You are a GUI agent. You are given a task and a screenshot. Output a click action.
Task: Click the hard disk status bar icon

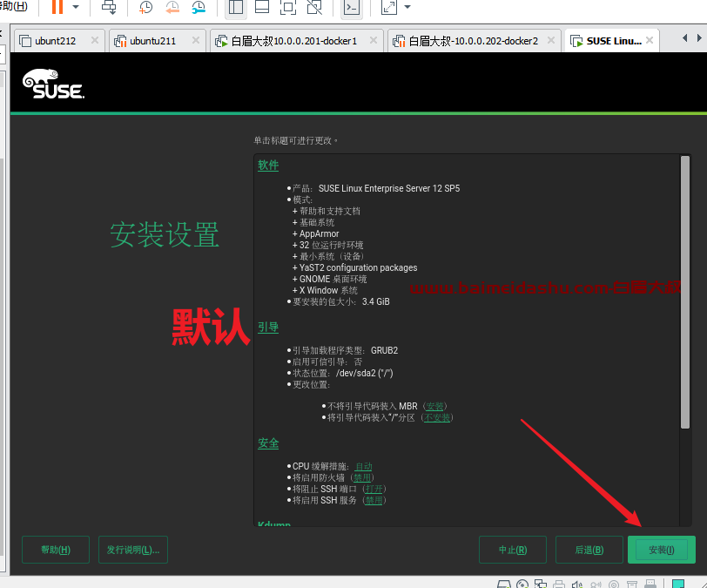pyautogui.click(x=503, y=584)
